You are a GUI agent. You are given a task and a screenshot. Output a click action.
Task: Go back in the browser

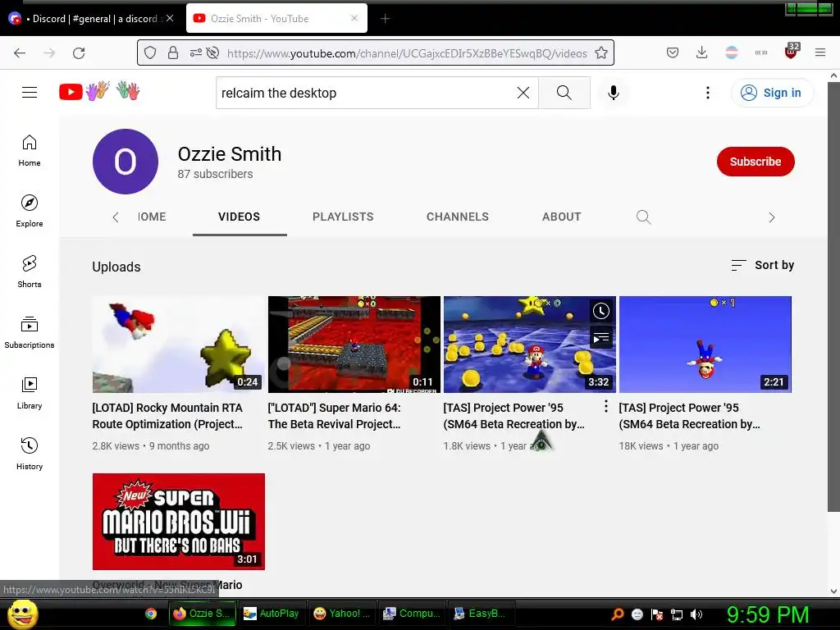pyautogui.click(x=20, y=53)
